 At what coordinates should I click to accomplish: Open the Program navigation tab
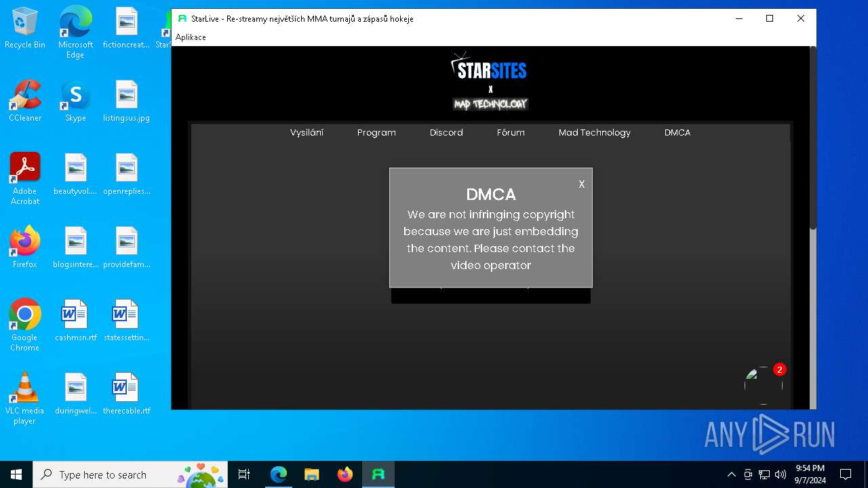(376, 133)
